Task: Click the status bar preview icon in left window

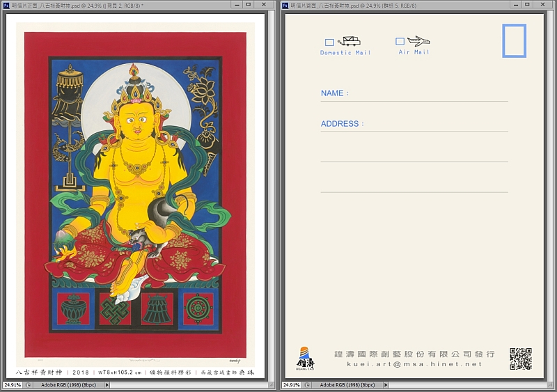Action: [x=28, y=385]
